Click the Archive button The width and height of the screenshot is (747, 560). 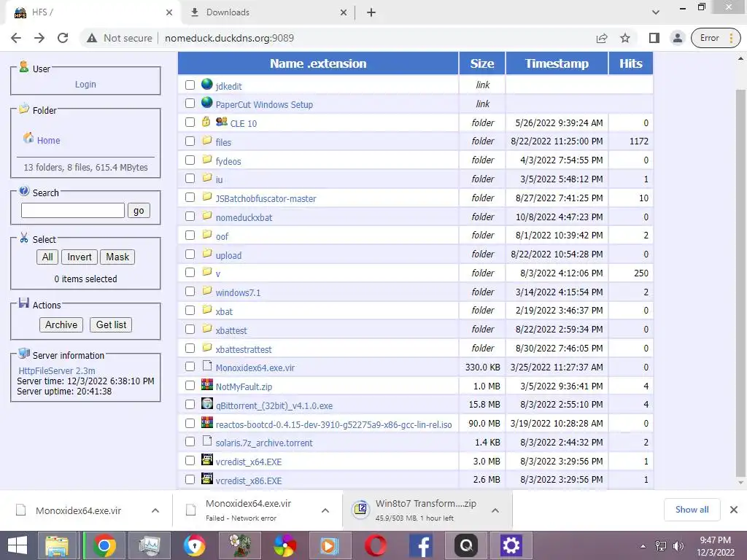(x=61, y=324)
